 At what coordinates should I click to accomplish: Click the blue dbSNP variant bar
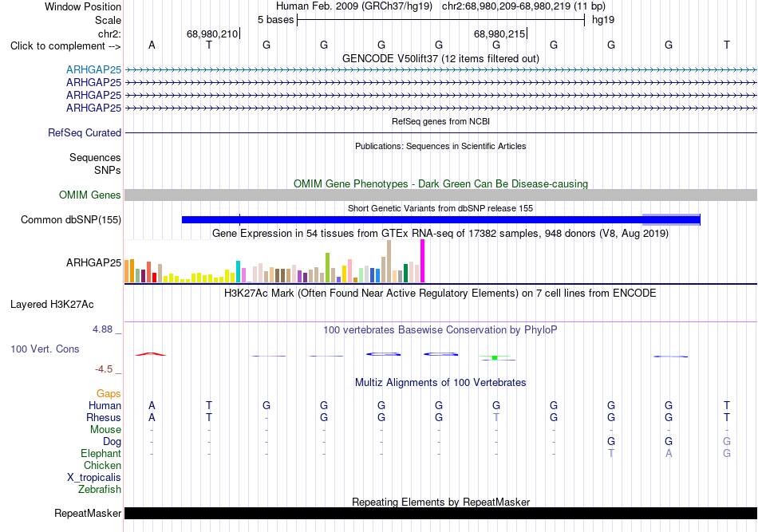click(x=441, y=220)
